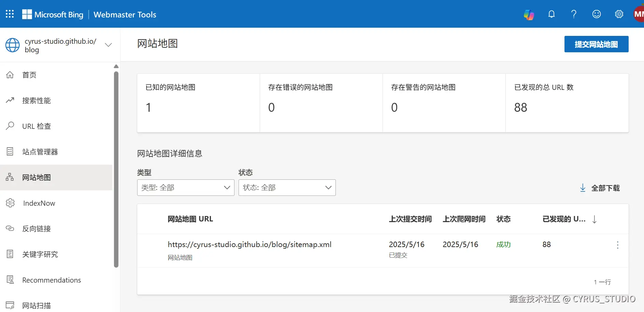The image size is (644, 312).
Task: Open 关键字研究 in sidebar
Action: [56, 254]
